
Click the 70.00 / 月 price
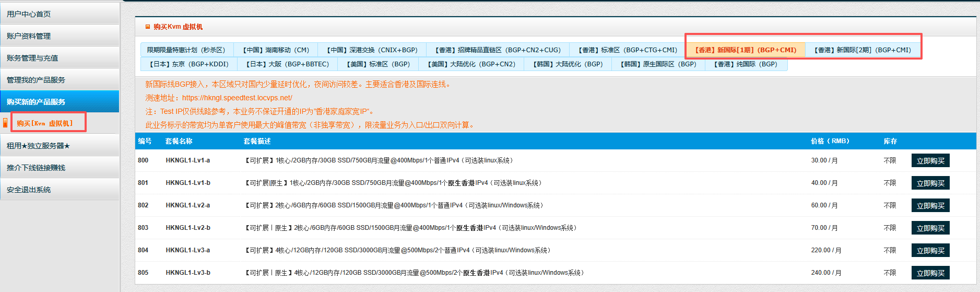click(824, 228)
